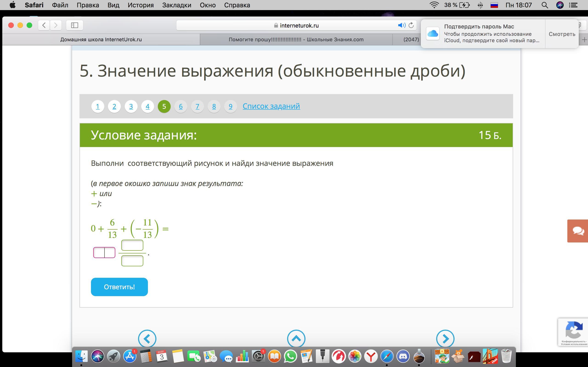Open the Список заданий link
Image resolution: width=588 pixels, height=367 pixels.
coord(271,106)
